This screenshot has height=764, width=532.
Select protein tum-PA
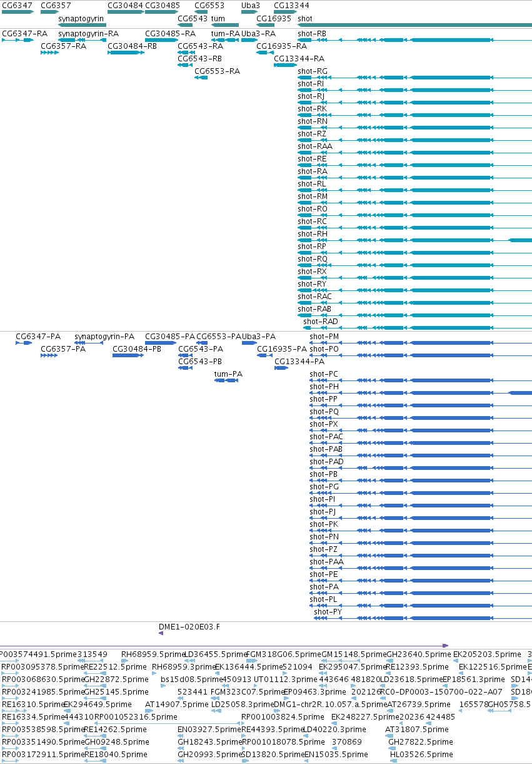pyautogui.click(x=228, y=374)
